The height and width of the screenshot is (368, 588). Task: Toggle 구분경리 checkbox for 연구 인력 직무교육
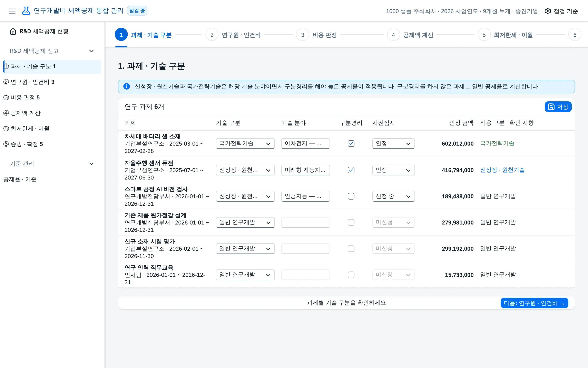(351, 275)
